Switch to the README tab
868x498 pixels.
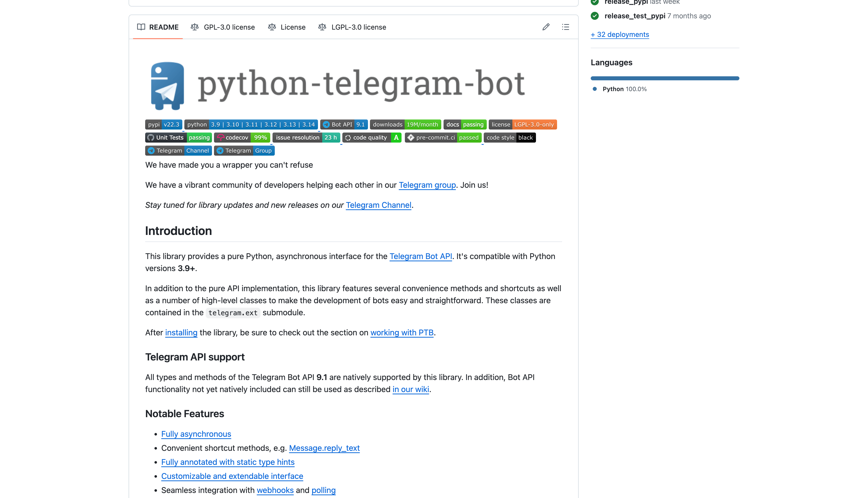pyautogui.click(x=158, y=27)
